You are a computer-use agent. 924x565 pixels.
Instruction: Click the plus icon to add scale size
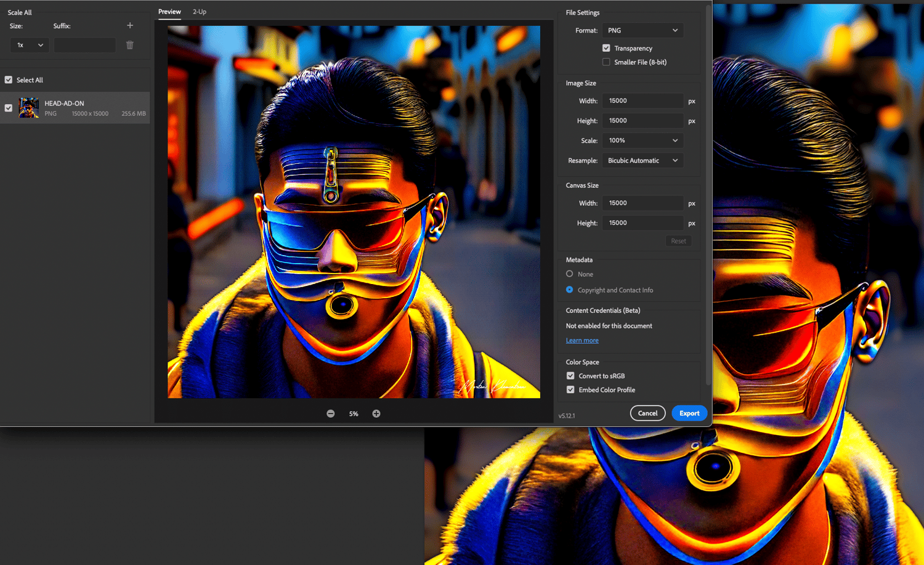click(130, 25)
